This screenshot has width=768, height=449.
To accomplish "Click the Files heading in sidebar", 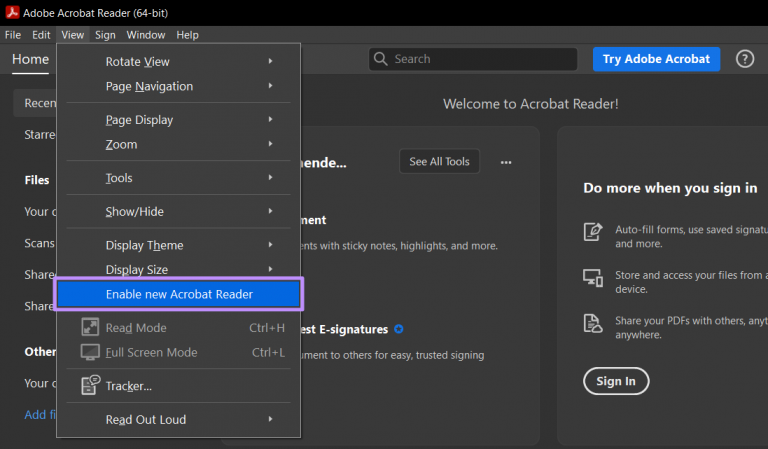I will click(x=37, y=180).
